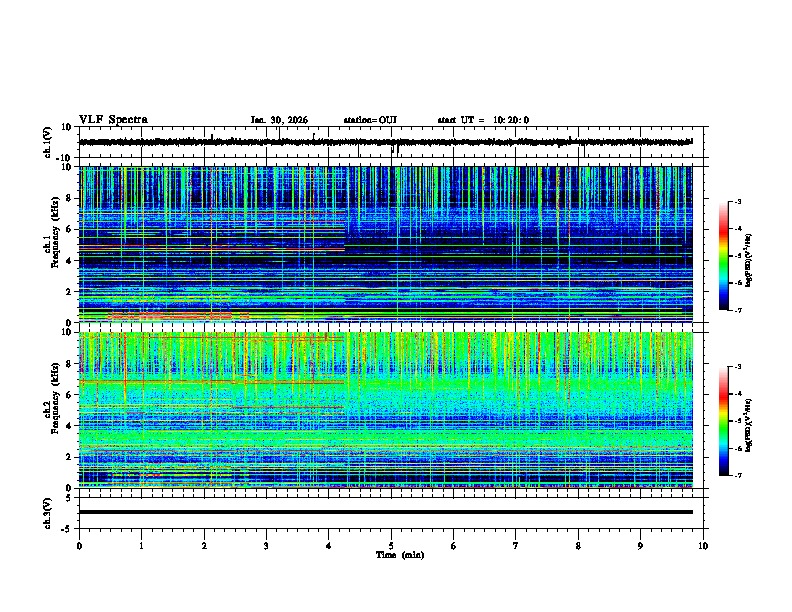Click time axis tick label "9"
This screenshot has width=792, height=612.
640,546
